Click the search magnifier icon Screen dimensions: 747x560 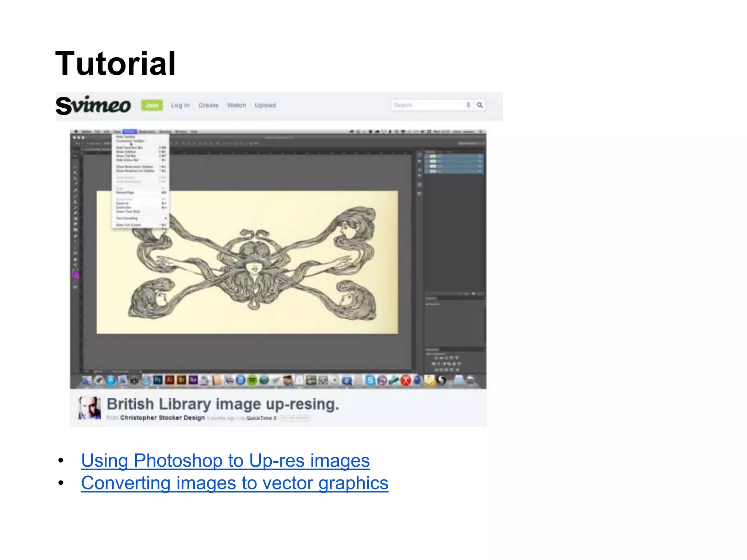click(x=480, y=105)
